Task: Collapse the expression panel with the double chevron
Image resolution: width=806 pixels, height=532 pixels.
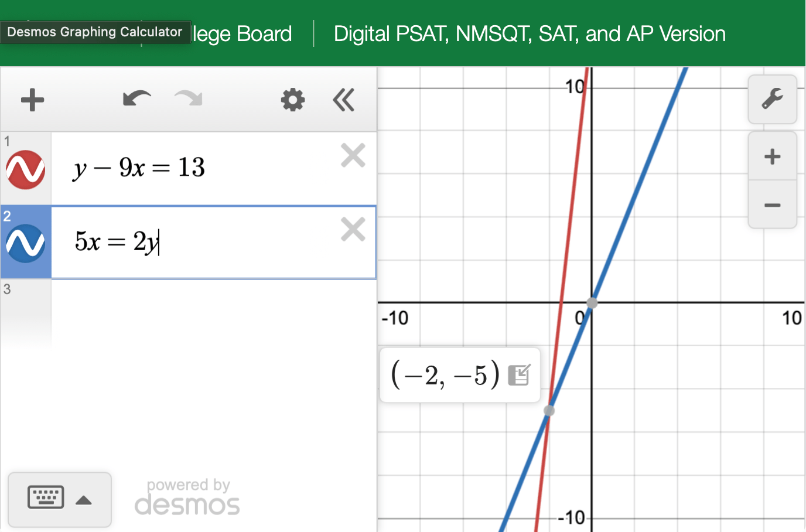Action: (344, 99)
